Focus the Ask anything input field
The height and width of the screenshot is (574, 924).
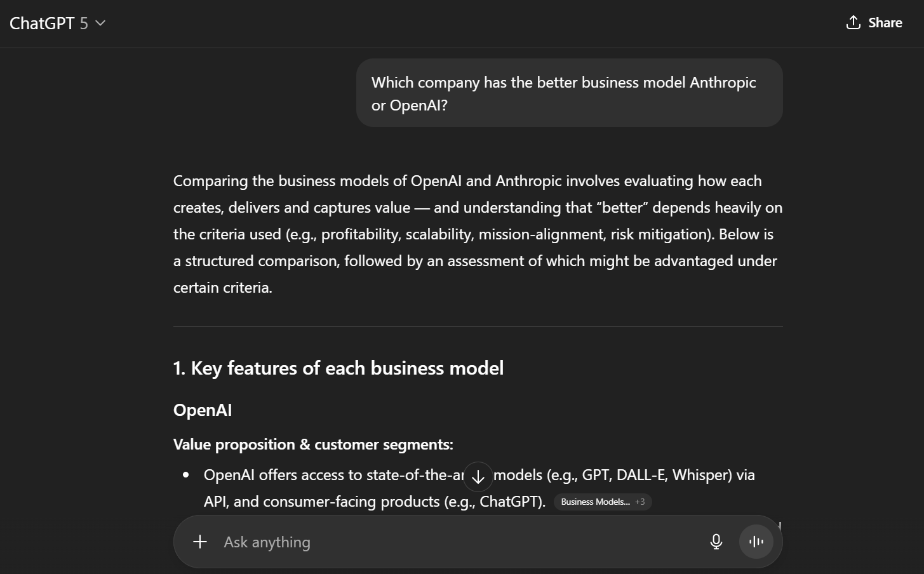tap(457, 542)
